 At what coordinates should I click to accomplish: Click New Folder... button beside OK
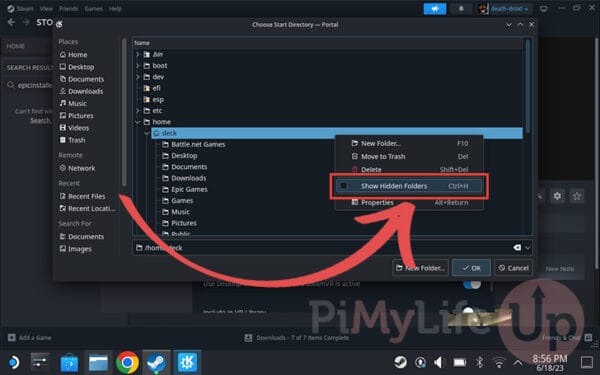click(421, 268)
